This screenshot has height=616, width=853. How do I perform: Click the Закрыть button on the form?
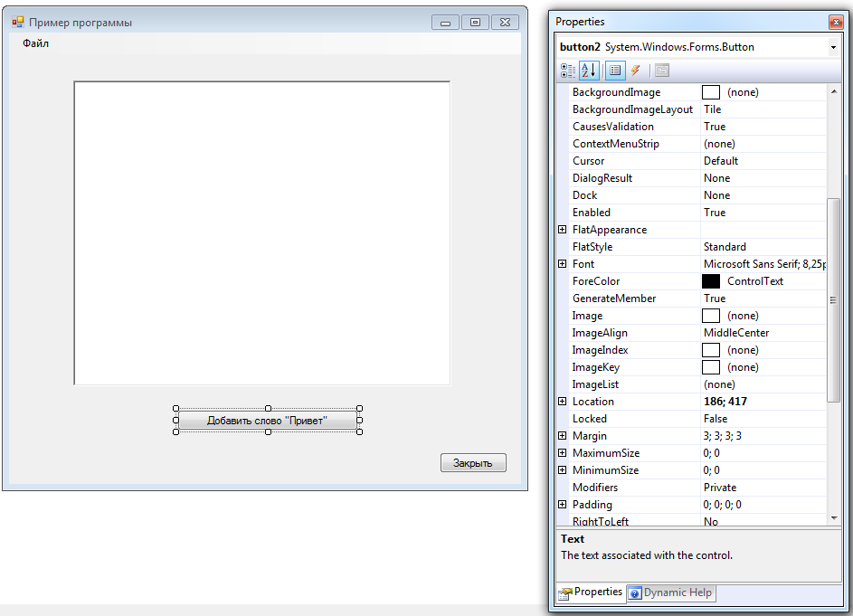coord(473,463)
